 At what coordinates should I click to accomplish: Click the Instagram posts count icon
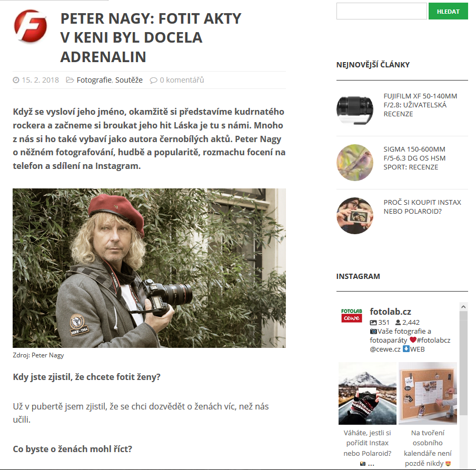click(373, 323)
